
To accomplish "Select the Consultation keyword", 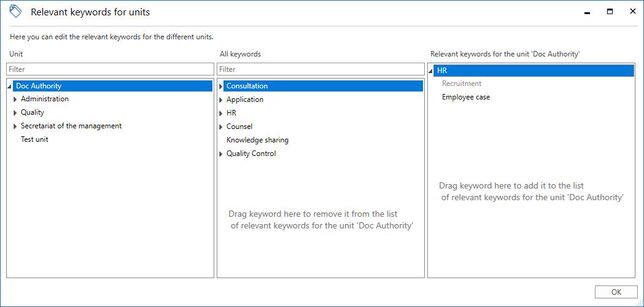I will coord(324,86).
